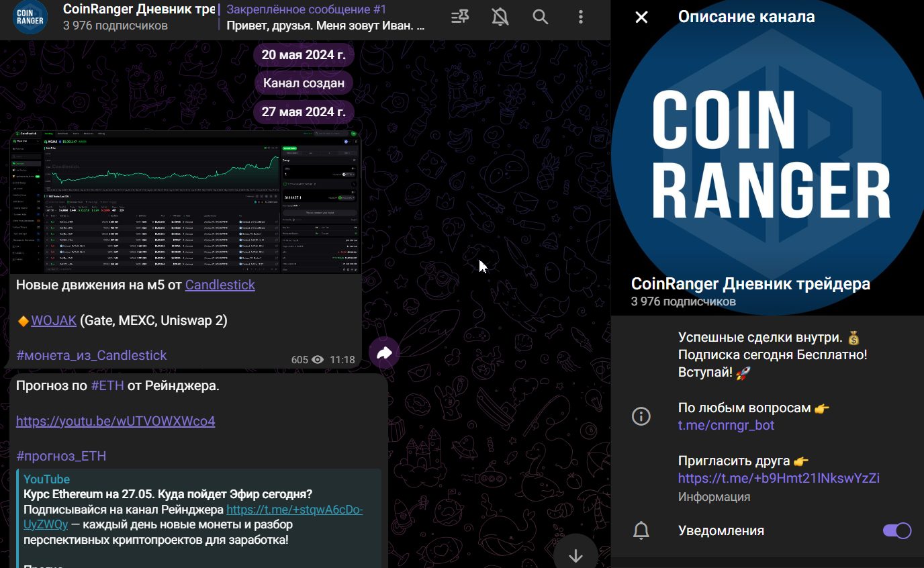Image resolution: width=924 pixels, height=568 pixels.
Task: Click the bell icon next to Уведомления
Action: [x=641, y=530]
